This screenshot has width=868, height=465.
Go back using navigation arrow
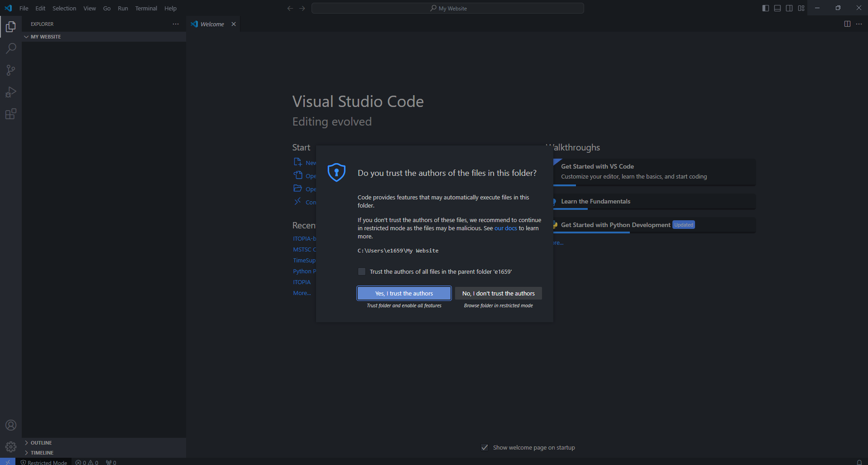coord(290,8)
